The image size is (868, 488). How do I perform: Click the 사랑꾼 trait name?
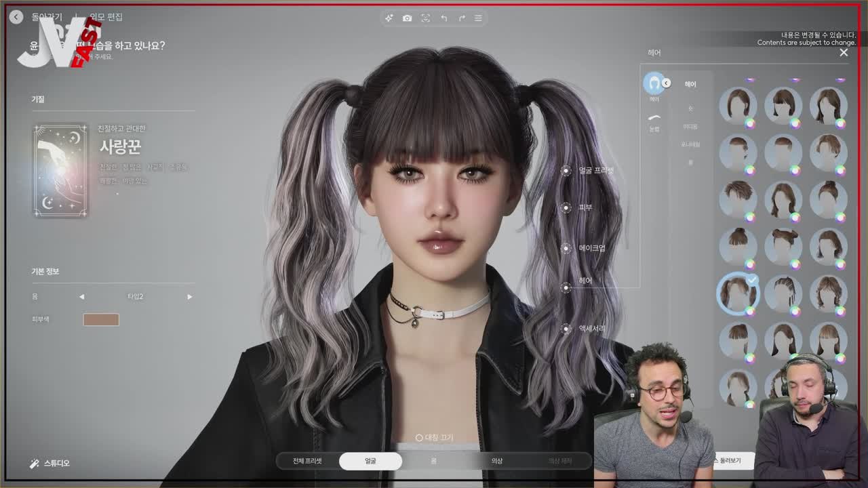[x=121, y=146]
